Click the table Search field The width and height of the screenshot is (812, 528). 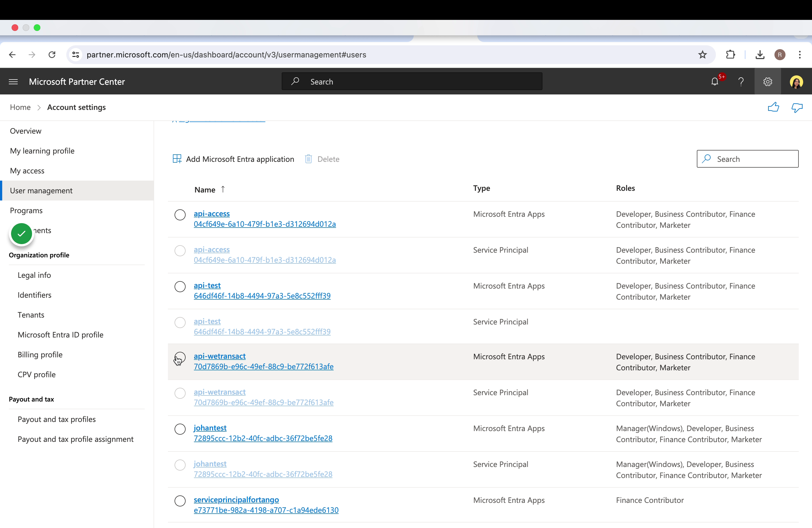[x=748, y=159]
